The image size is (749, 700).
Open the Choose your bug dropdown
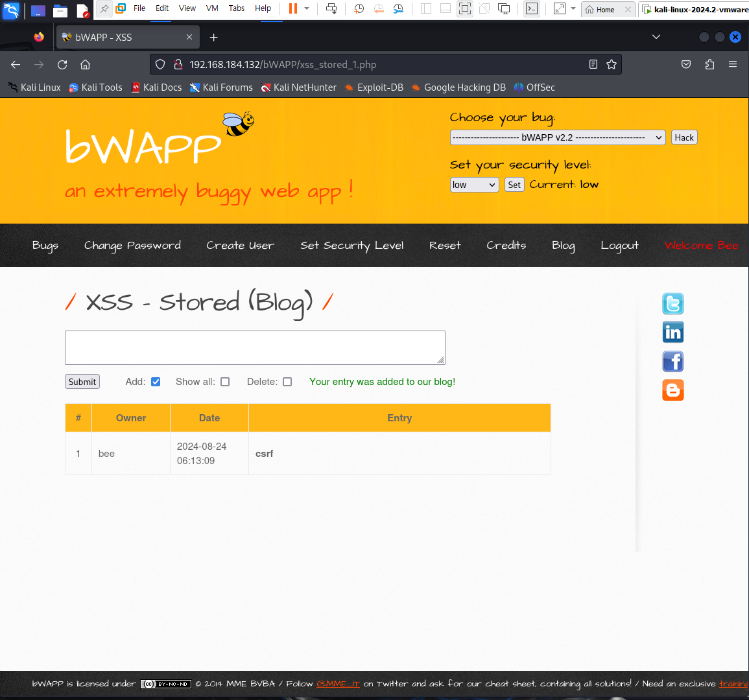pos(558,137)
